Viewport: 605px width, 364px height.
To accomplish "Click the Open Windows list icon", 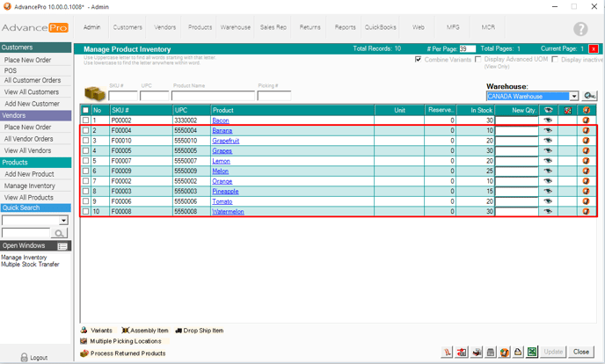I will (x=62, y=246).
